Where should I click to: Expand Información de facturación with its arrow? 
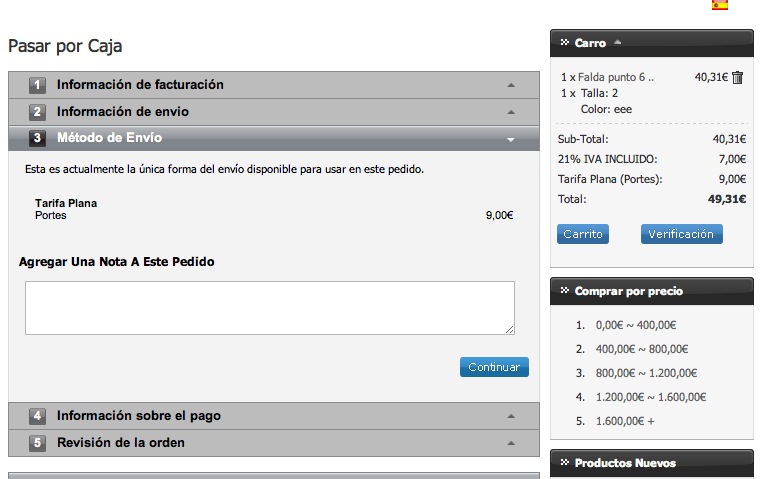[x=510, y=85]
